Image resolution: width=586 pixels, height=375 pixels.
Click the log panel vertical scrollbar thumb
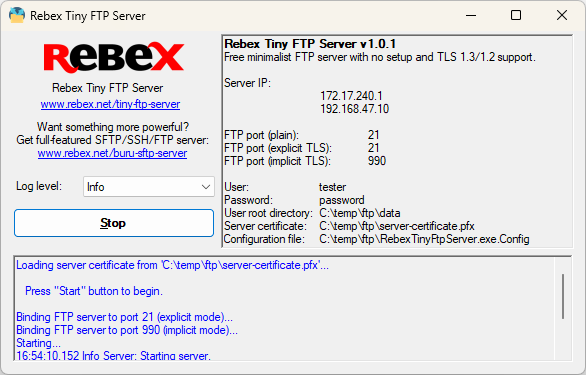point(563,296)
